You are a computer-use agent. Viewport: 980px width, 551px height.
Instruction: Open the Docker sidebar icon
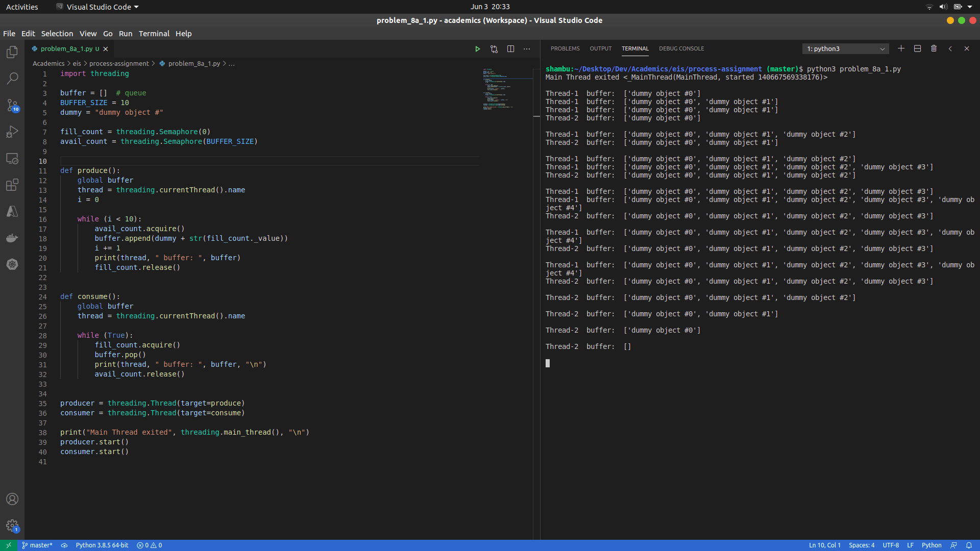(x=12, y=238)
